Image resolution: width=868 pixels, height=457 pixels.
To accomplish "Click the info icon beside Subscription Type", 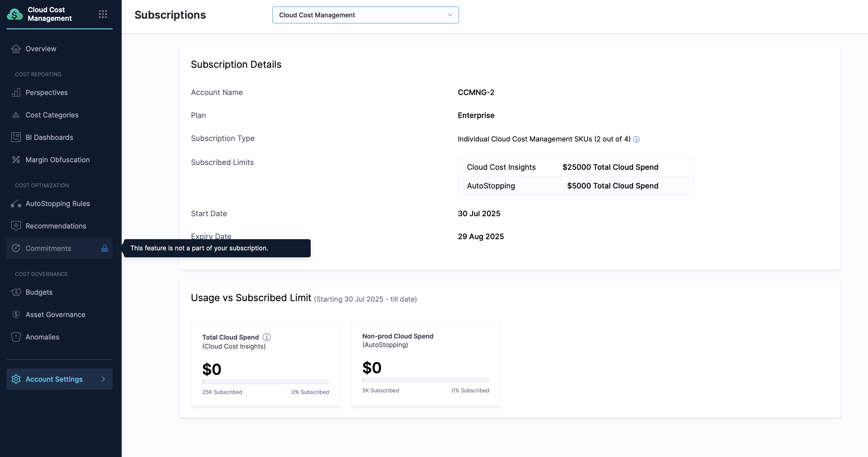I will (636, 140).
